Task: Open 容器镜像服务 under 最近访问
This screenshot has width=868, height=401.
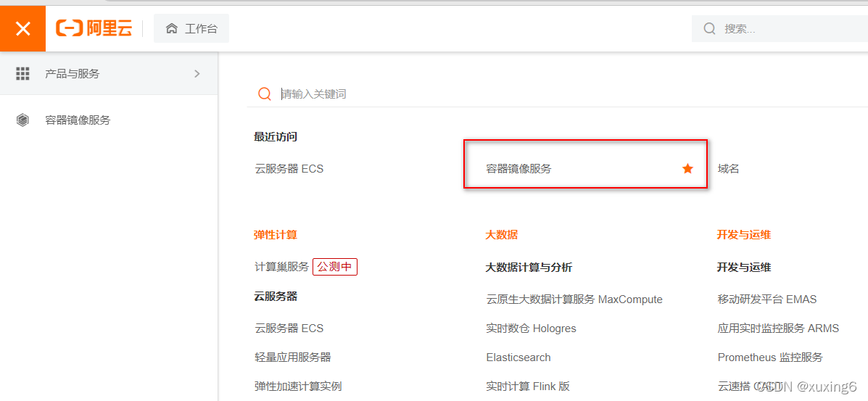Action: (518, 169)
